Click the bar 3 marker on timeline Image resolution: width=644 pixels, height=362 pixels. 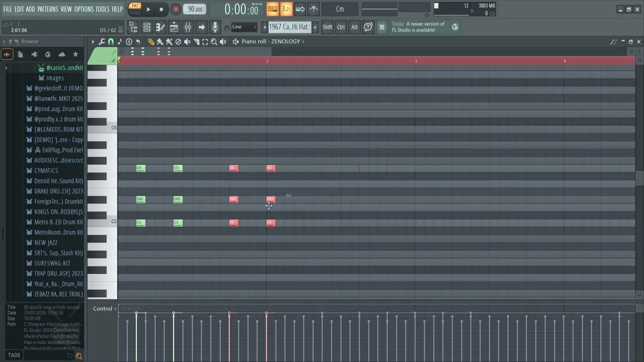pyautogui.click(x=416, y=61)
